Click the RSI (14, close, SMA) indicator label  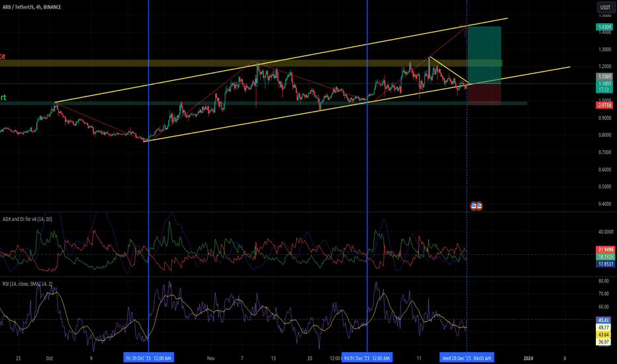click(27, 284)
